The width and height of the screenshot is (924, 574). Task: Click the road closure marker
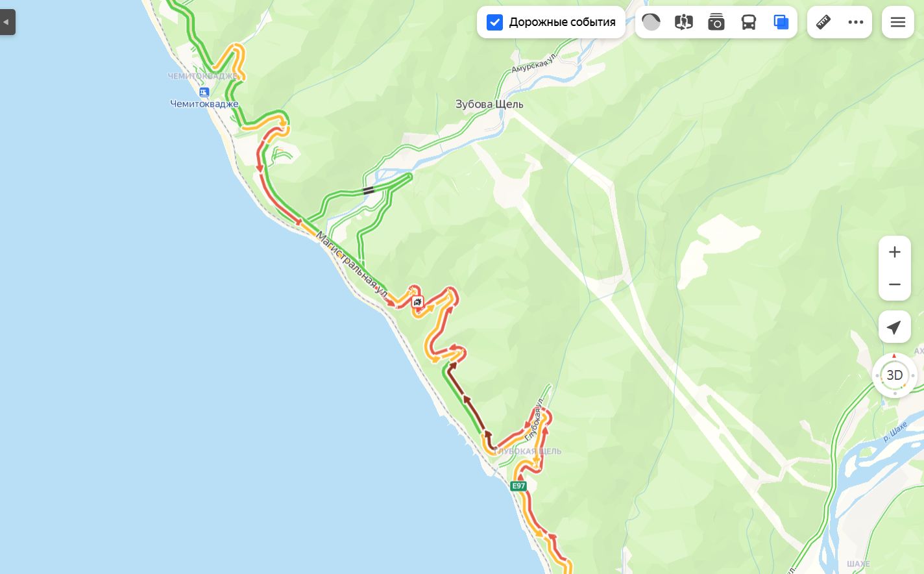coord(369,190)
